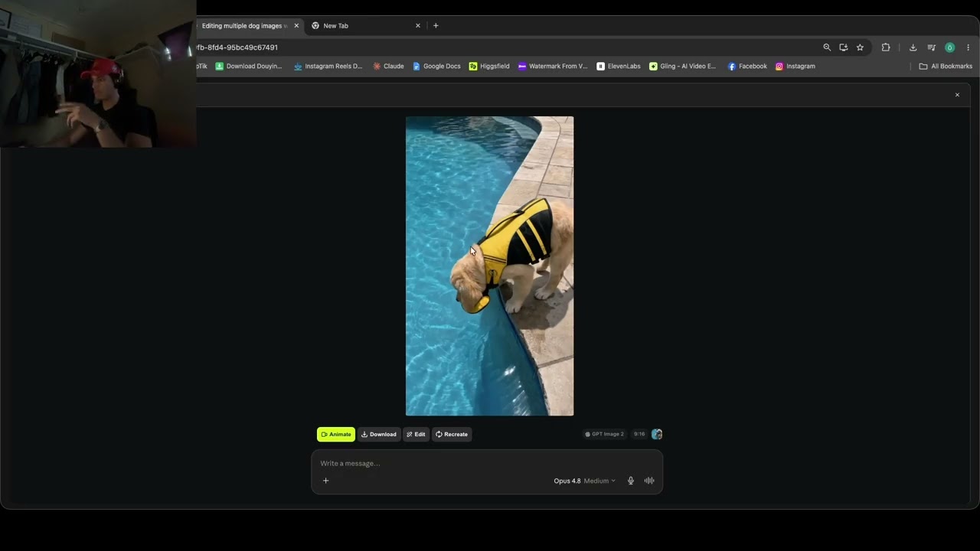Image resolution: width=980 pixels, height=551 pixels.
Task: Open Edit for the generated image
Action: (x=416, y=435)
